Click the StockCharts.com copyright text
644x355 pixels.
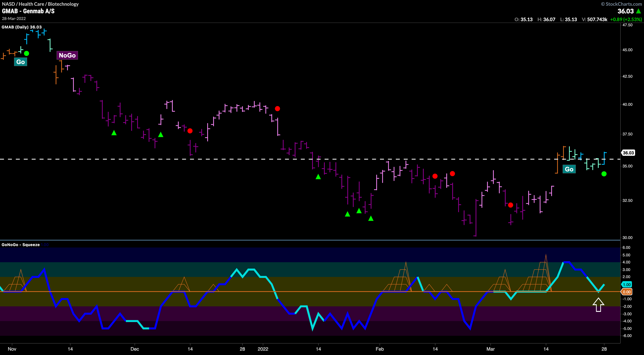point(621,4)
